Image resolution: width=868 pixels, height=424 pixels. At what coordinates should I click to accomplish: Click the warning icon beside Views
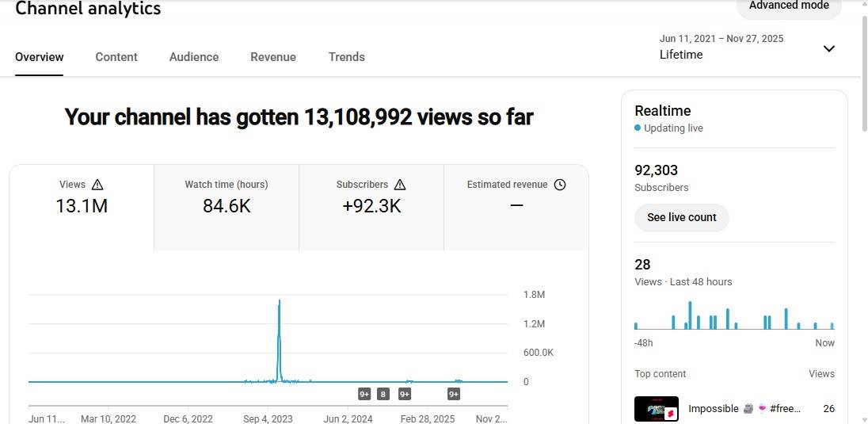coord(97,185)
